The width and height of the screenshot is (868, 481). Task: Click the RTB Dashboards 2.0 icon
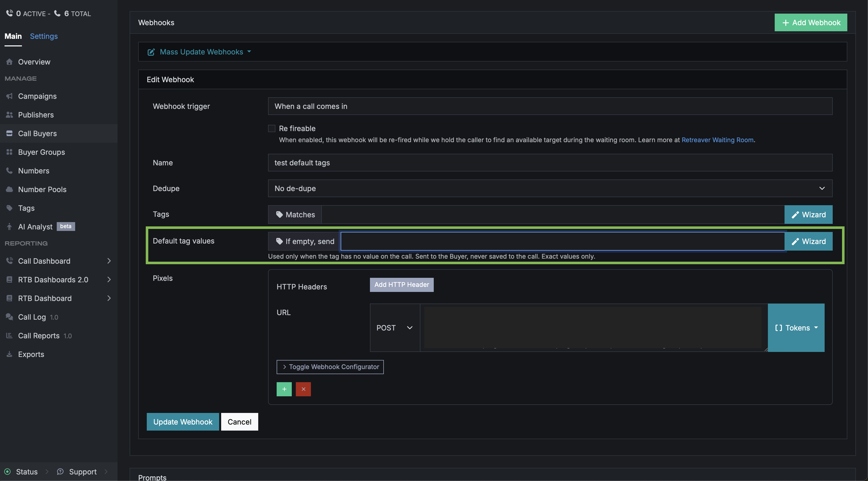(x=9, y=279)
